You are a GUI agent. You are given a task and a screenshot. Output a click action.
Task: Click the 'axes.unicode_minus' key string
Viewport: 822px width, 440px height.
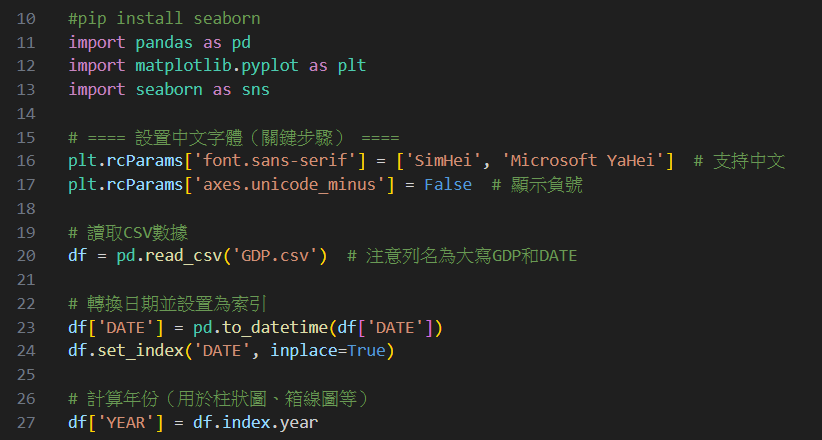tap(289, 184)
